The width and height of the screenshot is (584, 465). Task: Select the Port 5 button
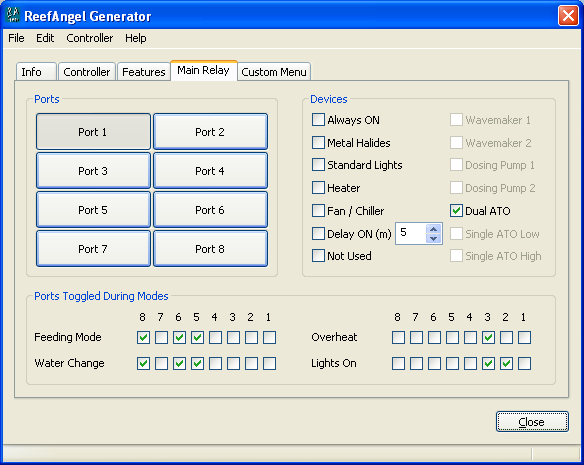tap(93, 210)
